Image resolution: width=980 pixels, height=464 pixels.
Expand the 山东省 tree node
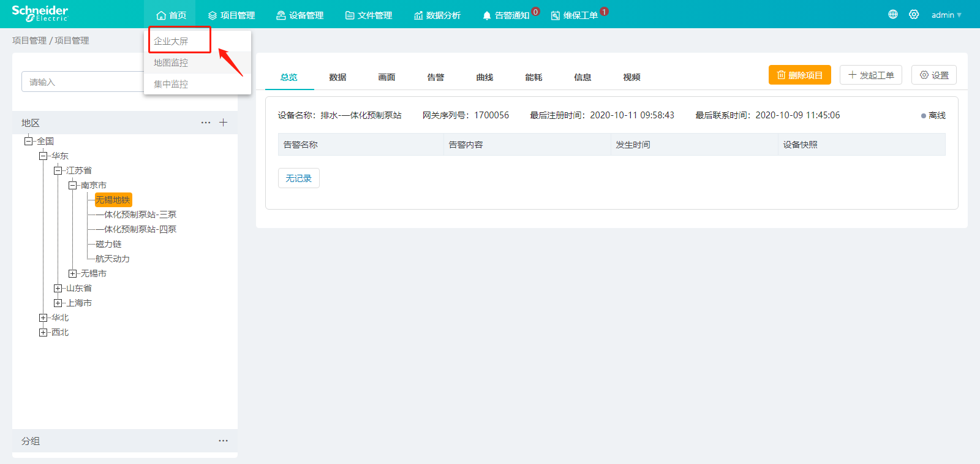(58, 288)
